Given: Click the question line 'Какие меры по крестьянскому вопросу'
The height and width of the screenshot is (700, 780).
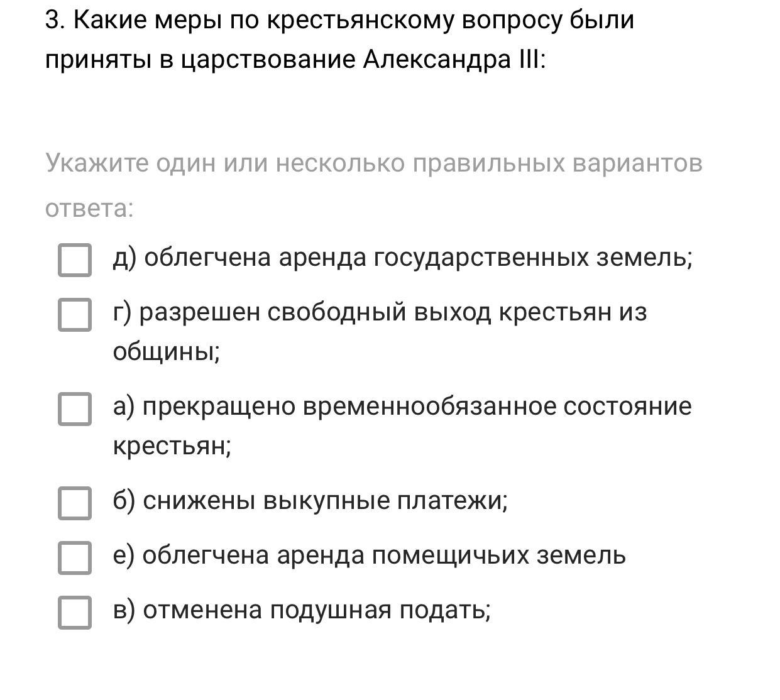Looking at the screenshot, I should coord(353,21).
